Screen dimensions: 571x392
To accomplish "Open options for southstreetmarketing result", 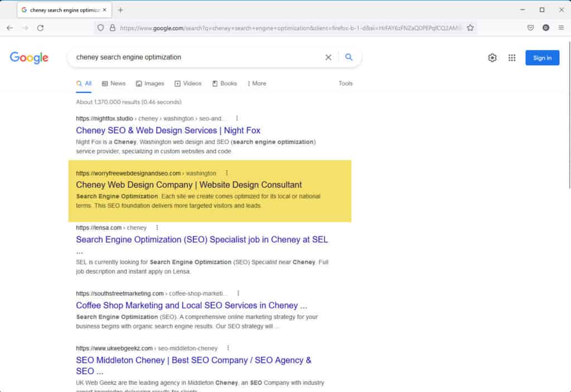I will 238,293.
